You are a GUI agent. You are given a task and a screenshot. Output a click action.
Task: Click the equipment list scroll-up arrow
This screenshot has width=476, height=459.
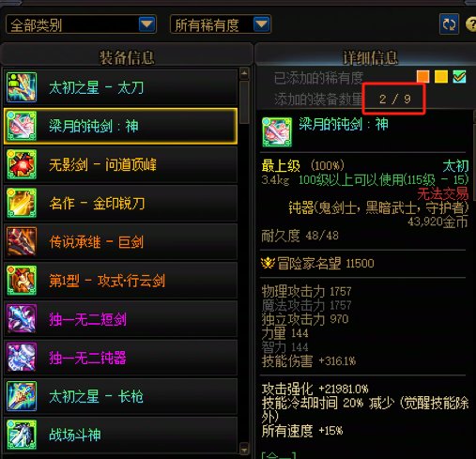tap(244, 73)
